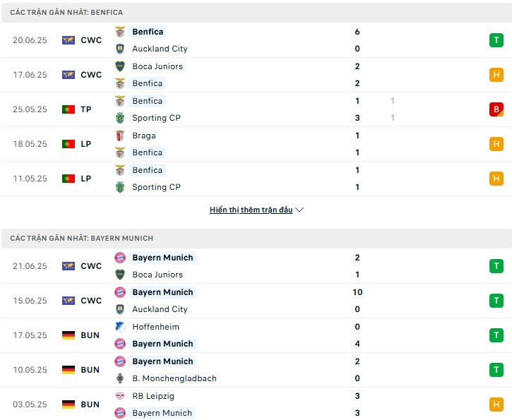The image size is (512, 420).
Task: Click the Sporting CP crest in the 11.05.25 match
Action: (120, 187)
